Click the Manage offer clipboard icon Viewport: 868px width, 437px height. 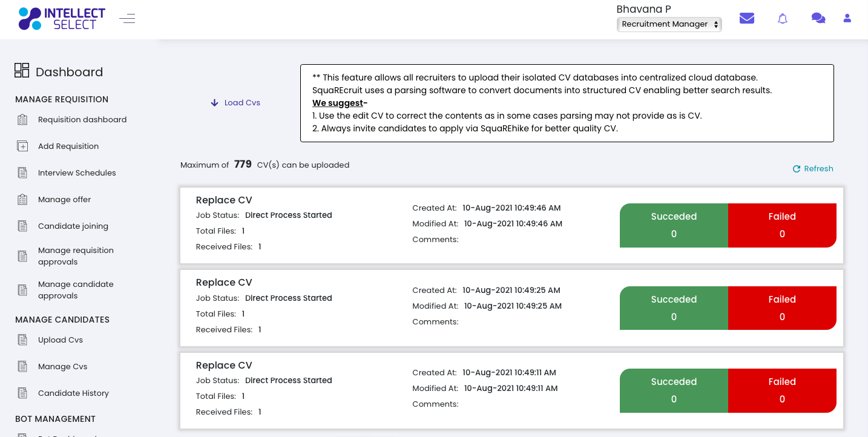[22, 199]
